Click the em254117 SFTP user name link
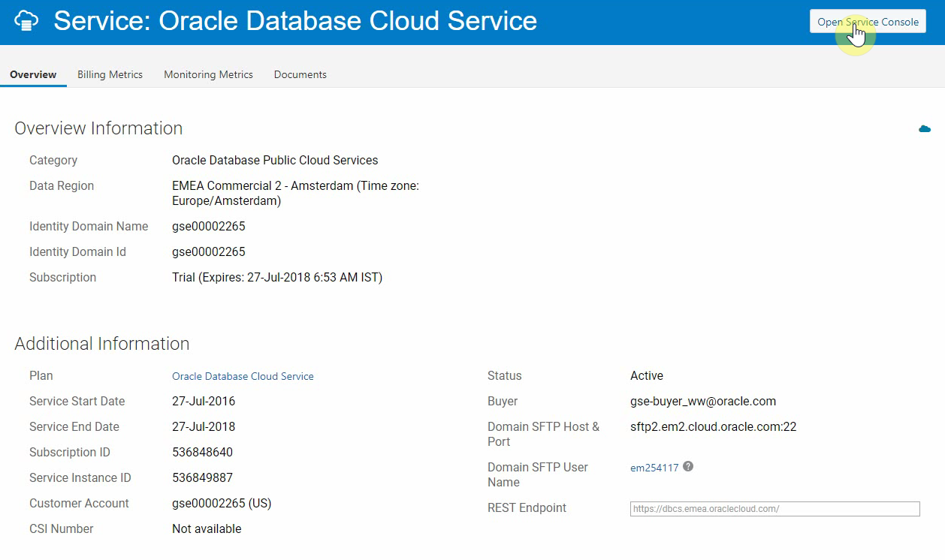 pyautogui.click(x=654, y=468)
